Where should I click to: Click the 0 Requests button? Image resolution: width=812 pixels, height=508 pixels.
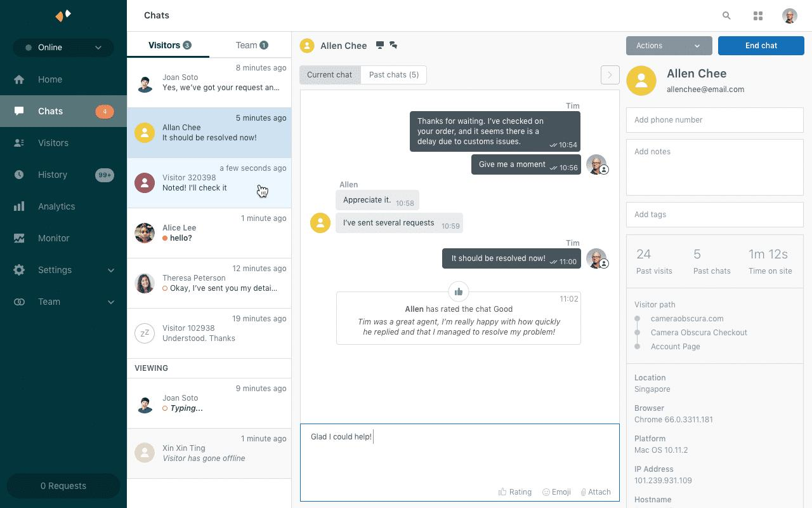pos(63,486)
